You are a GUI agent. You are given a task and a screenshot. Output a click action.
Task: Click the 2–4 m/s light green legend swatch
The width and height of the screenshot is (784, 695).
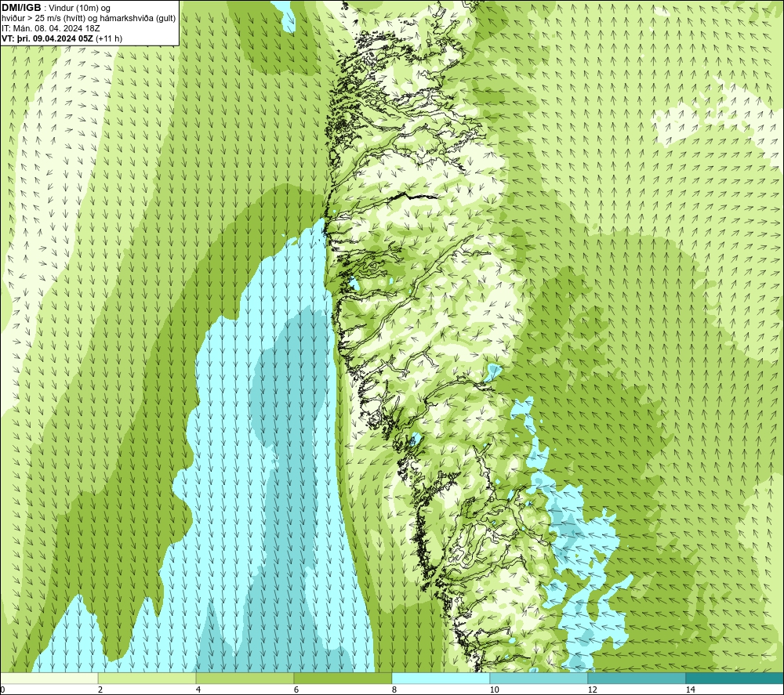(x=147, y=678)
